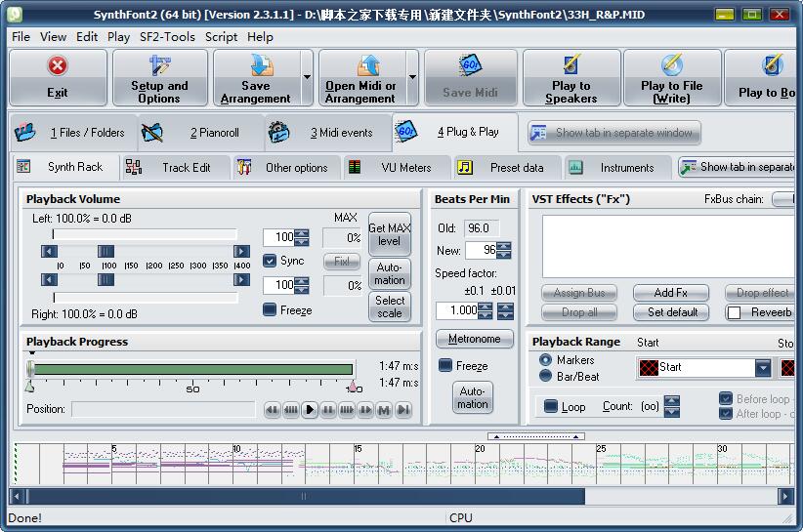Click right volume slider's right arrow
The width and height of the screenshot is (803, 532).
[241, 280]
